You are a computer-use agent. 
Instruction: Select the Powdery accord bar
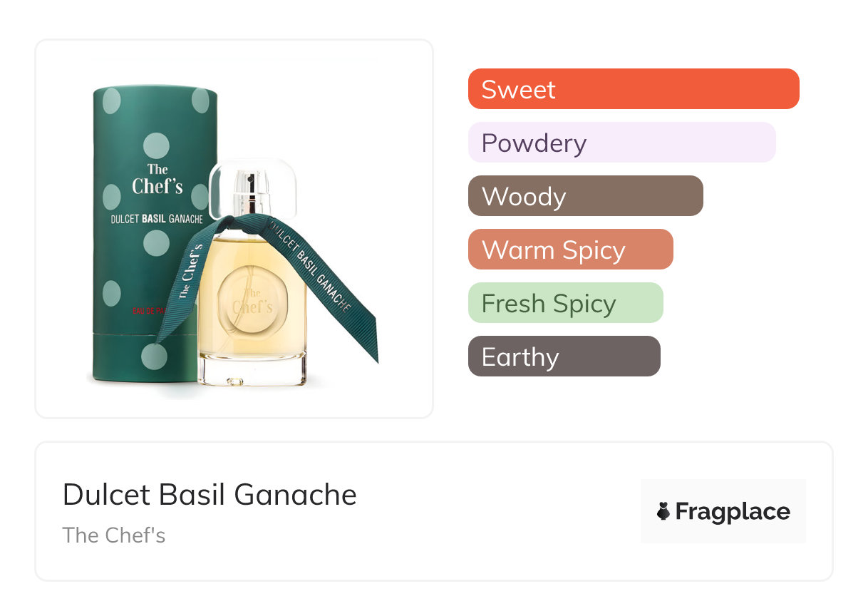pyautogui.click(x=621, y=143)
